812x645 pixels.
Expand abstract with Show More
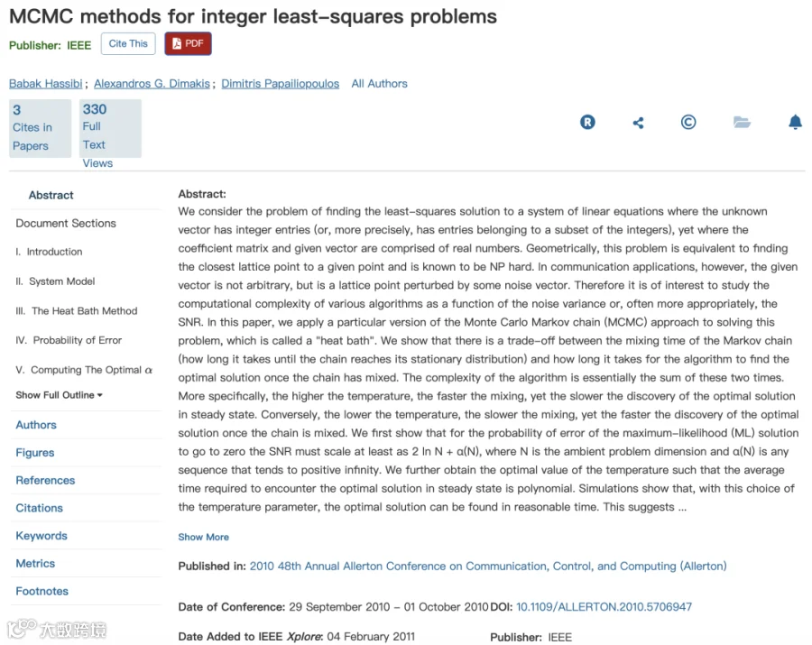tap(204, 537)
